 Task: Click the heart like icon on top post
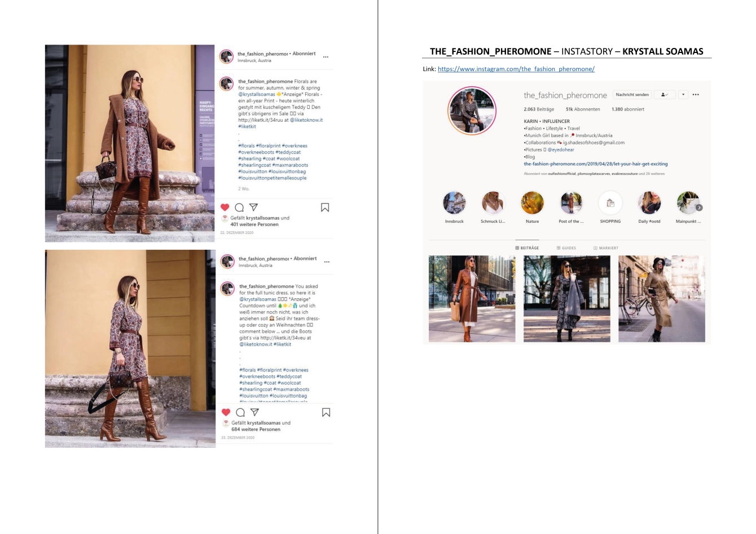[225, 208]
